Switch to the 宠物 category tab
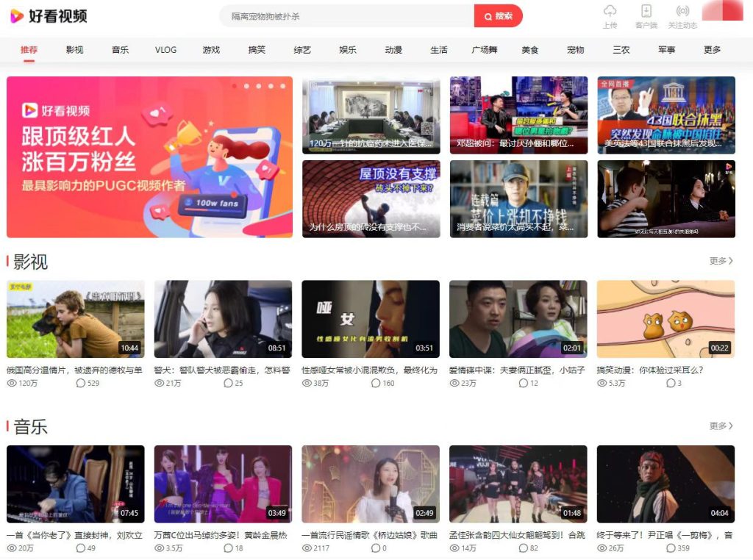753x560 pixels. pyautogui.click(x=574, y=49)
